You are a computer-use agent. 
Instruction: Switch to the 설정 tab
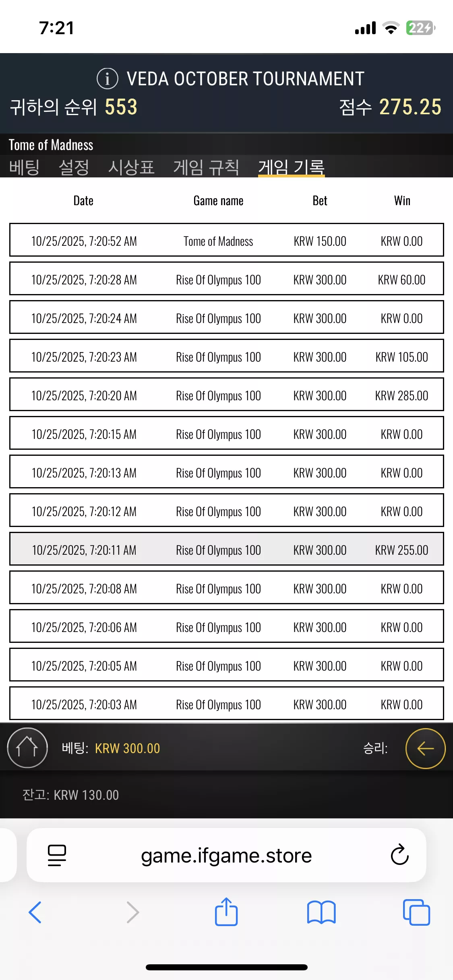tap(74, 167)
